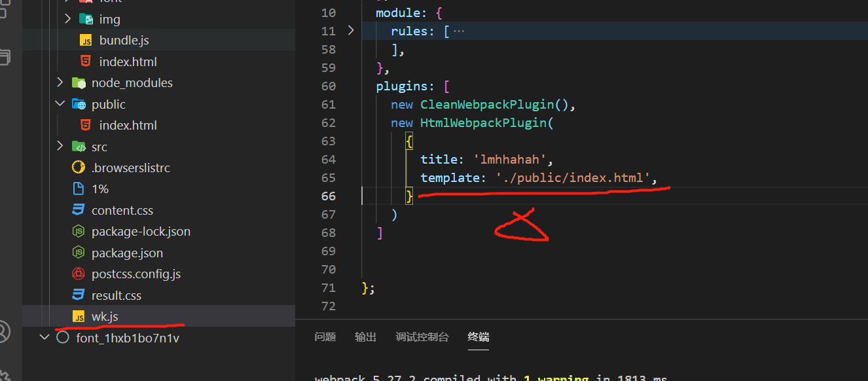This screenshot has width=868, height=381.
Task: Expand the src folder chevron
Action: (60, 146)
